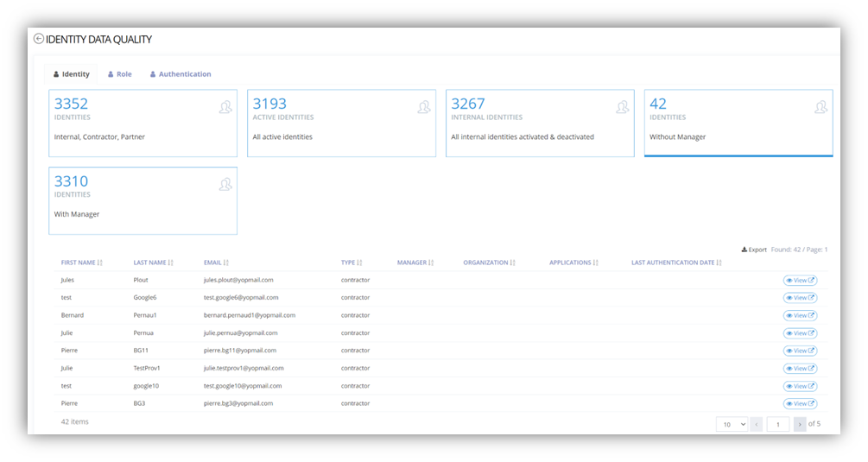Select the 3310 With Manager card
Screen dimensions: 868x462
pos(143,200)
